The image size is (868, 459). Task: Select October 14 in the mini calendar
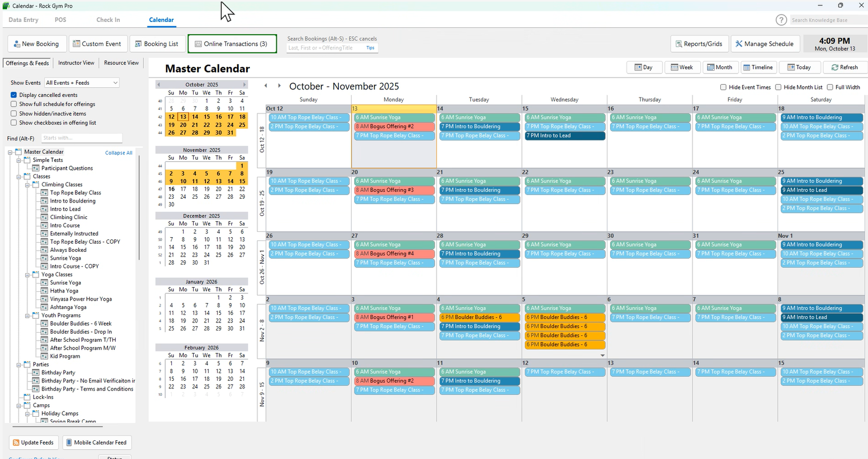click(x=195, y=117)
